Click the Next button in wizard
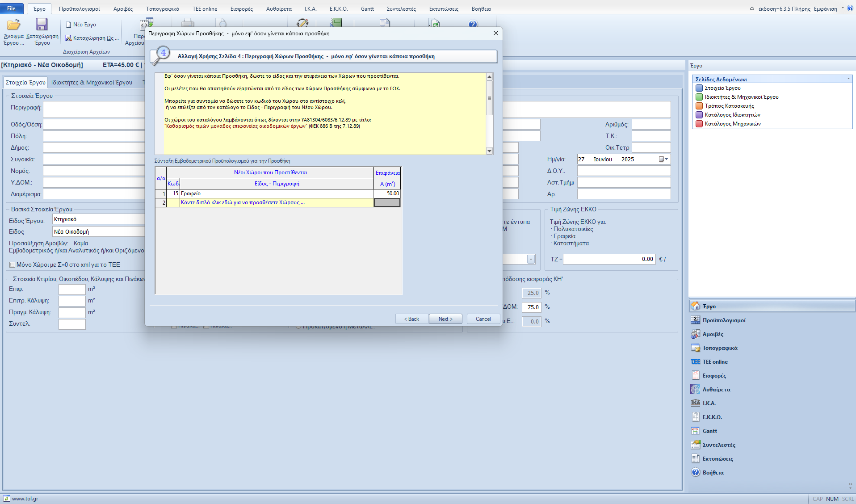 pos(445,319)
